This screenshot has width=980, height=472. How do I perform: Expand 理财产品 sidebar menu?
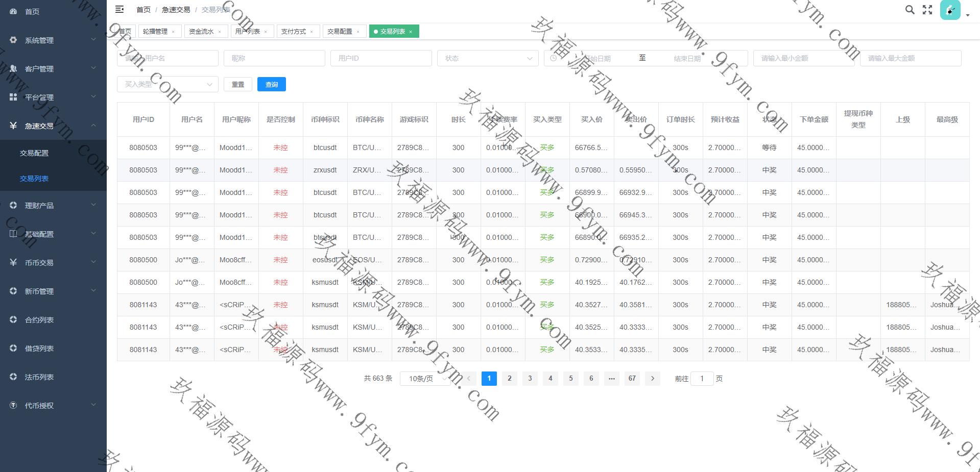(x=53, y=206)
